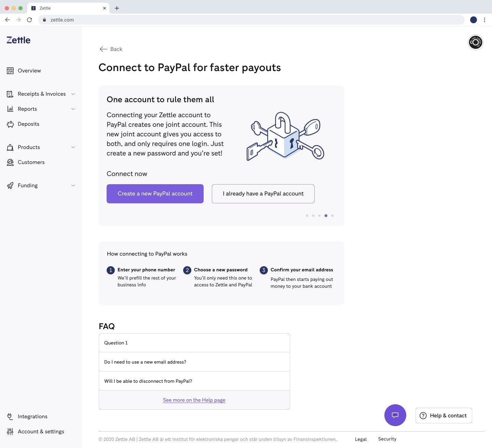Expand FAQ about disconnecting from PayPal
This screenshot has width=492, height=448.
click(x=194, y=381)
